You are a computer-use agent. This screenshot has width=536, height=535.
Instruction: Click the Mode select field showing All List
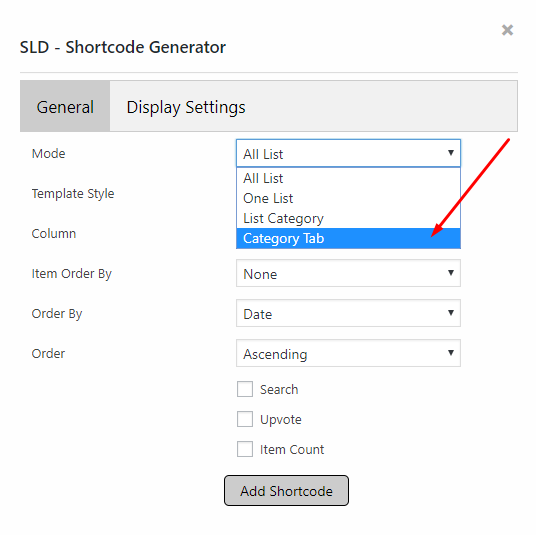pyautogui.click(x=348, y=153)
